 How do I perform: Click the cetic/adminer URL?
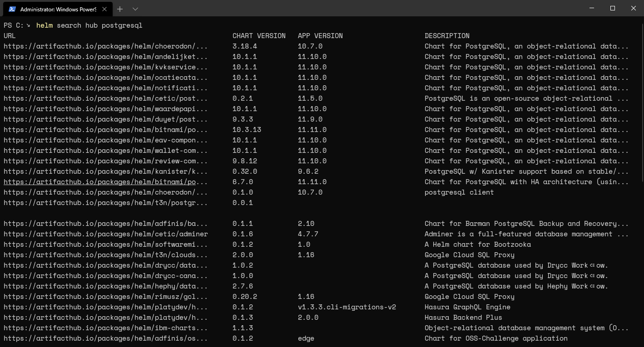[x=105, y=234]
